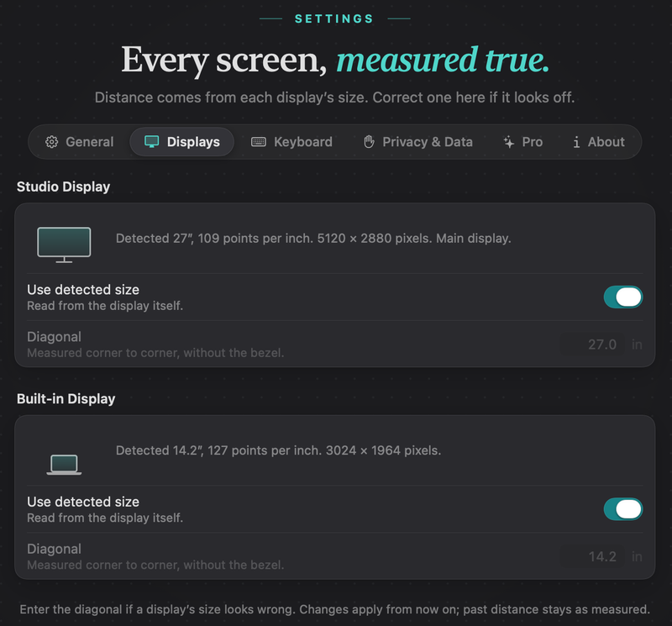Switch to the Keyboard tab
Viewport: 672px width, 626px height.
(291, 142)
